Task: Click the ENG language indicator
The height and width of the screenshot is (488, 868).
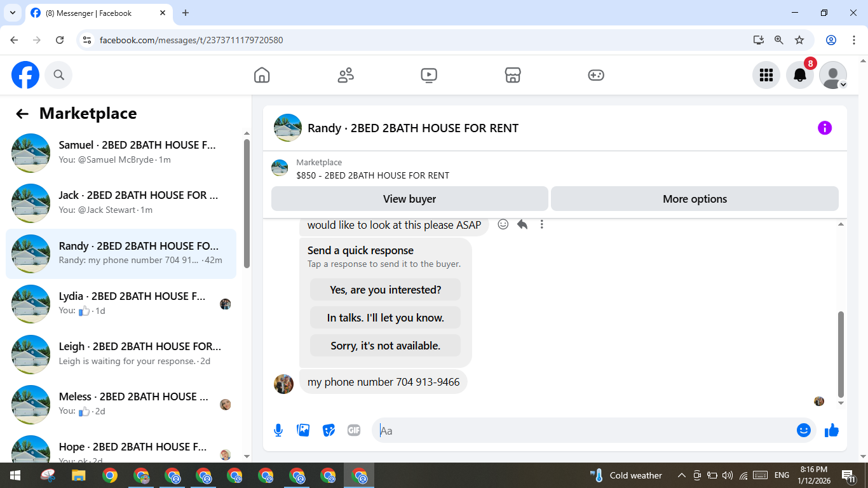Action: pyautogui.click(x=782, y=475)
